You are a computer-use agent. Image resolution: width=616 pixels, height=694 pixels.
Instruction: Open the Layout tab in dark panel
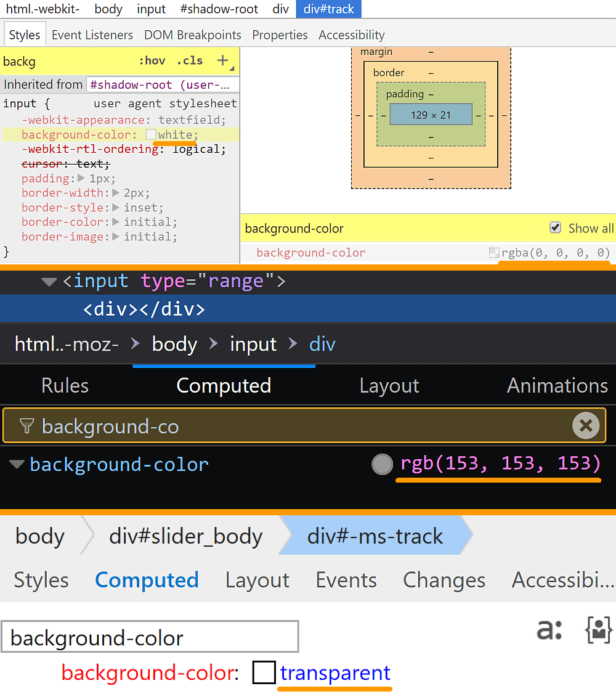tap(389, 386)
